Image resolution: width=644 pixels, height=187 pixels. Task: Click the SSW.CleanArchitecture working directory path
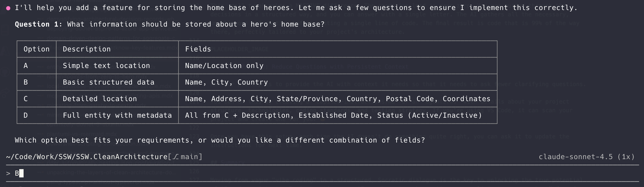(x=87, y=157)
